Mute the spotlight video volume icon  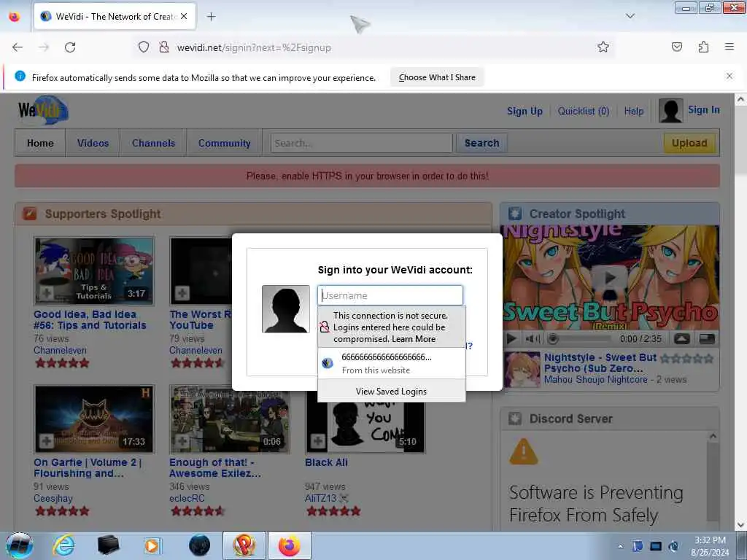coord(533,338)
